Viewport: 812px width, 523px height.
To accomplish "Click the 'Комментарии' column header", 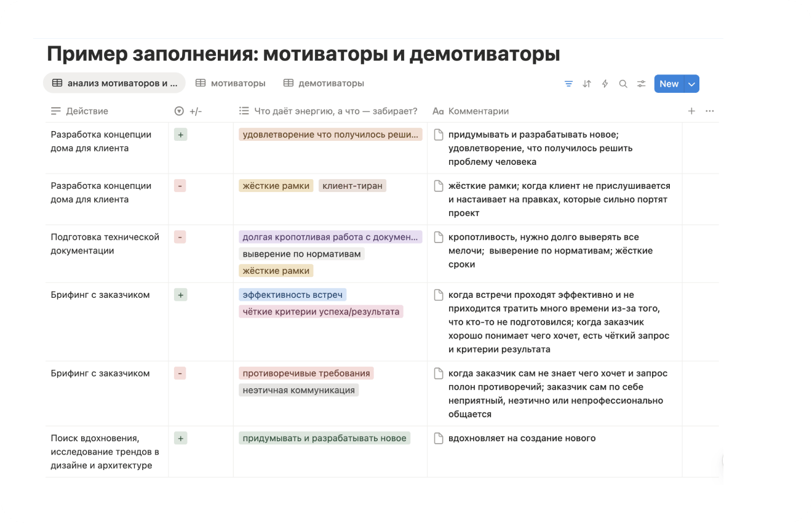I will (x=471, y=111).
